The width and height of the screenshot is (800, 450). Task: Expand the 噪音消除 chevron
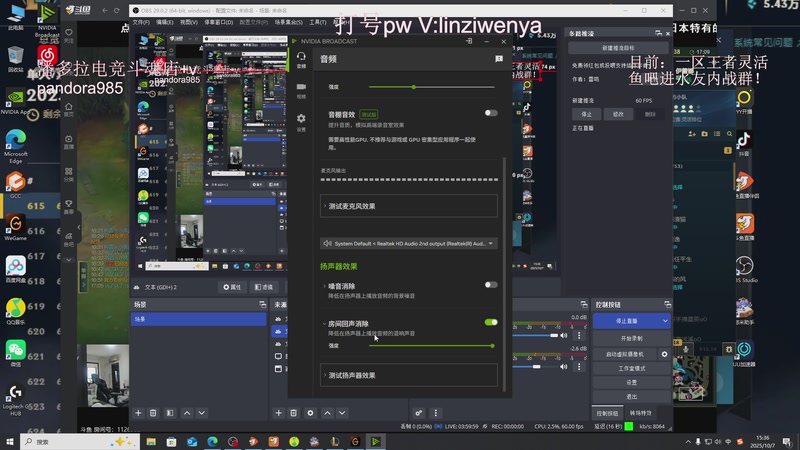point(324,286)
